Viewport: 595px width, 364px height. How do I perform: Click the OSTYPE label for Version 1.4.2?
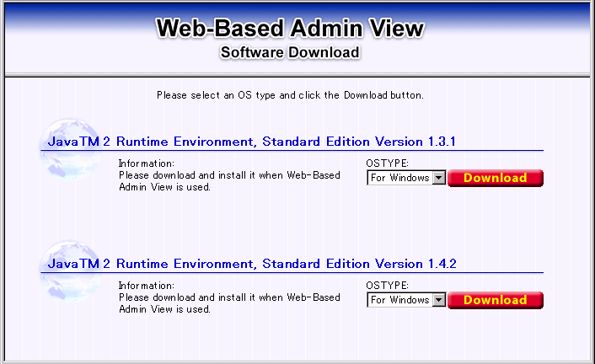(x=387, y=286)
